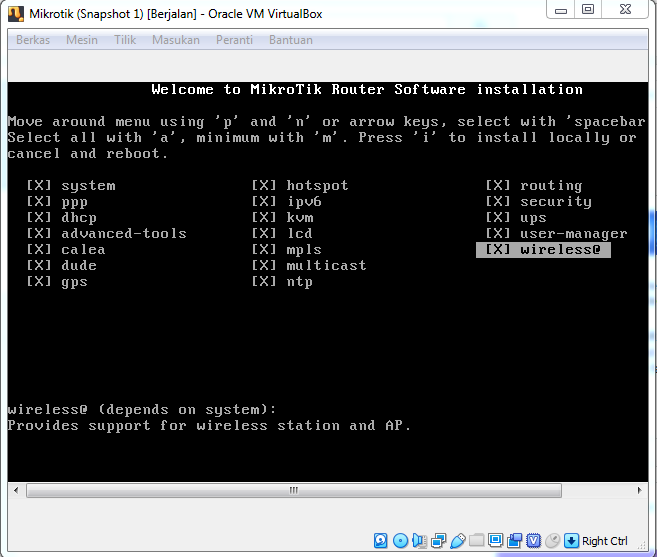Click the multicast package name
657x557 pixels.
pos(326,265)
